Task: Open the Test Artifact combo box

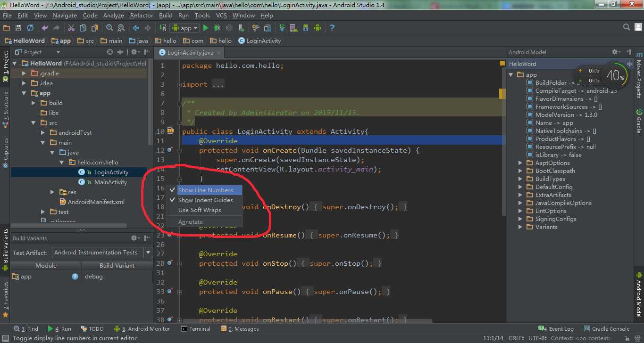Action: click(101, 253)
